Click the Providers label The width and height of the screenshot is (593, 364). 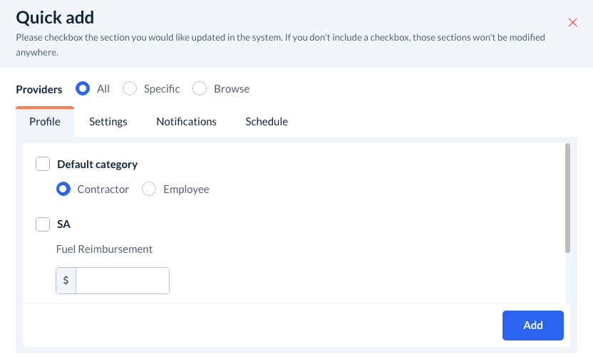[39, 89]
